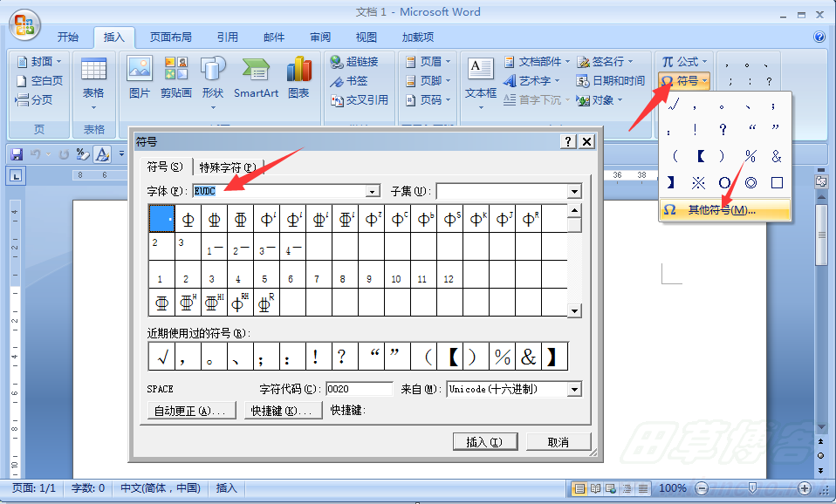
Task: Insert a picture (图片)
Action: pyautogui.click(x=139, y=78)
